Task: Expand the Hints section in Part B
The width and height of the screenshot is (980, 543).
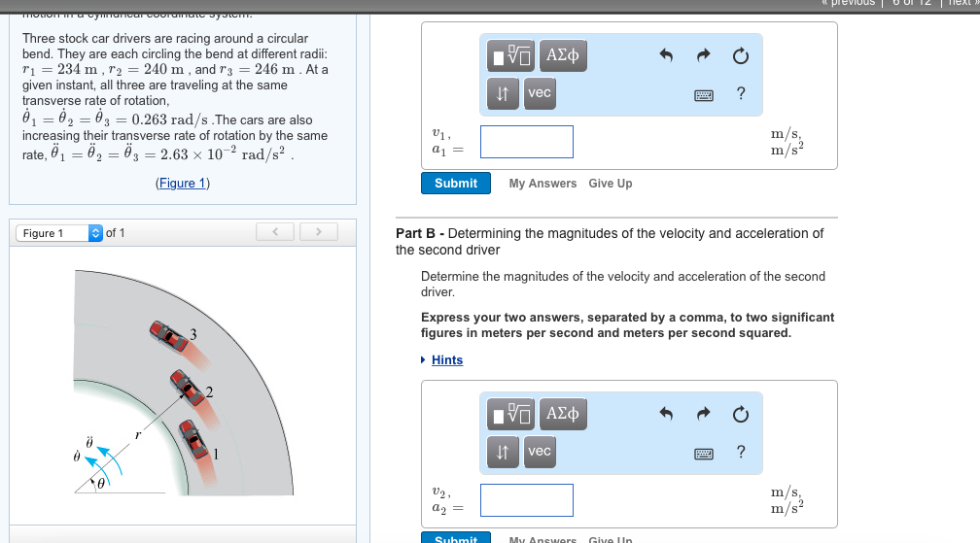Action: 446,360
